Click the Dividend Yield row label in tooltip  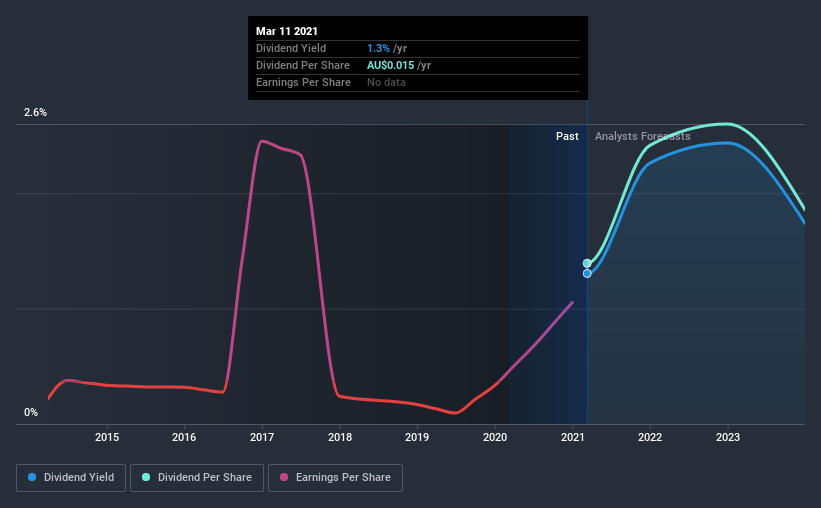291,48
